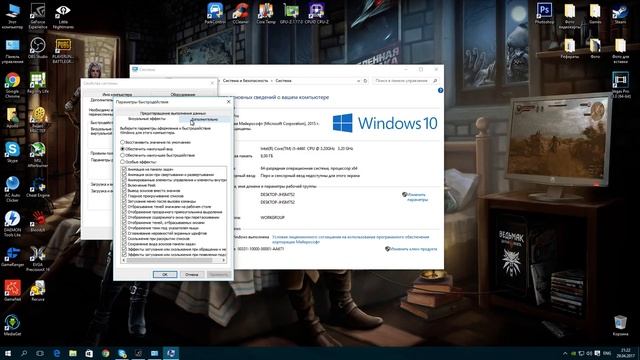Open the Recycle Bin on desktop
This screenshot has height=360, width=640.
coord(620,325)
